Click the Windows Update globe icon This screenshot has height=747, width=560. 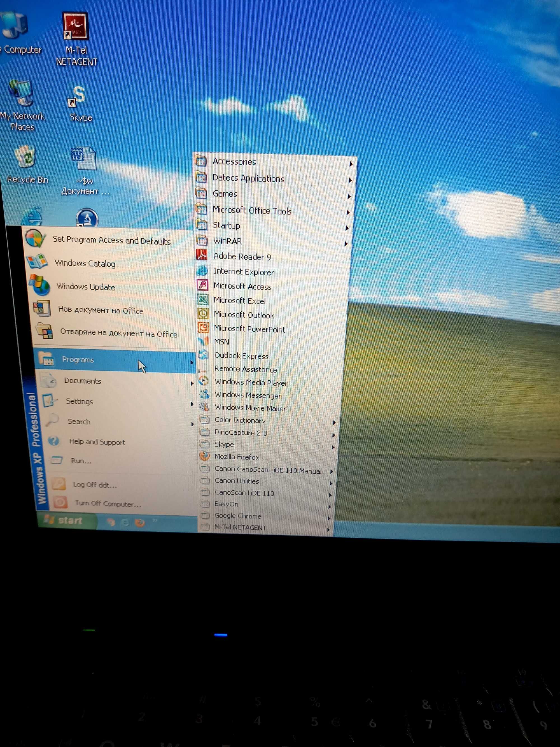pyautogui.click(x=39, y=285)
